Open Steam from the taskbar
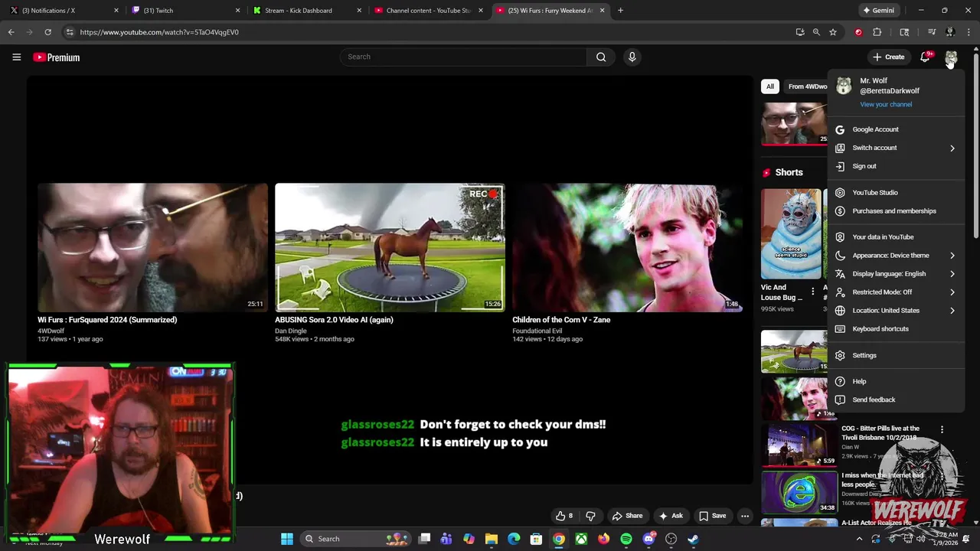Viewport: 980px width, 551px height. [x=693, y=539]
